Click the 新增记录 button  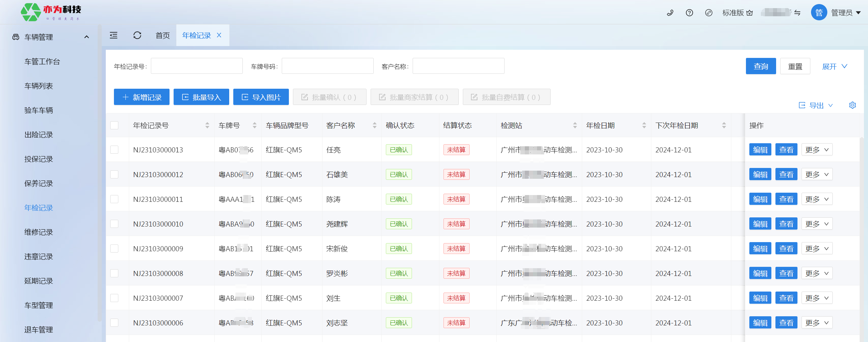coord(141,97)
